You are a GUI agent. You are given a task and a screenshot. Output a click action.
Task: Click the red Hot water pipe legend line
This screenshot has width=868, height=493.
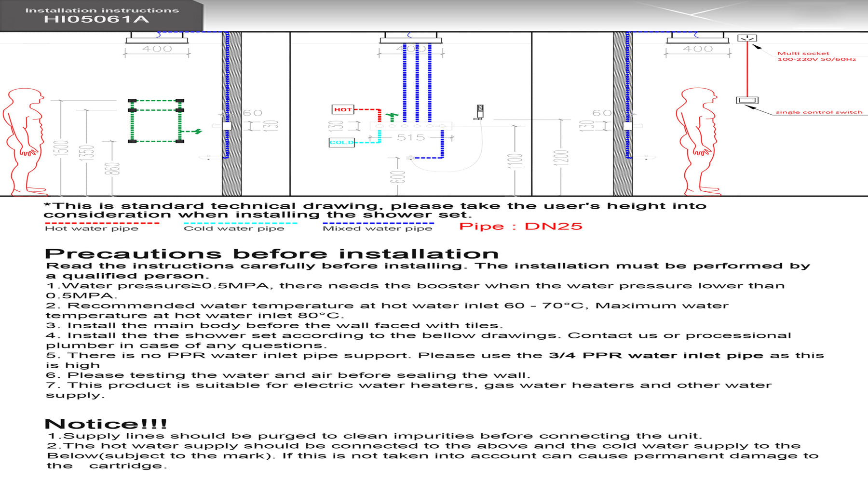[x=102, y=223]
